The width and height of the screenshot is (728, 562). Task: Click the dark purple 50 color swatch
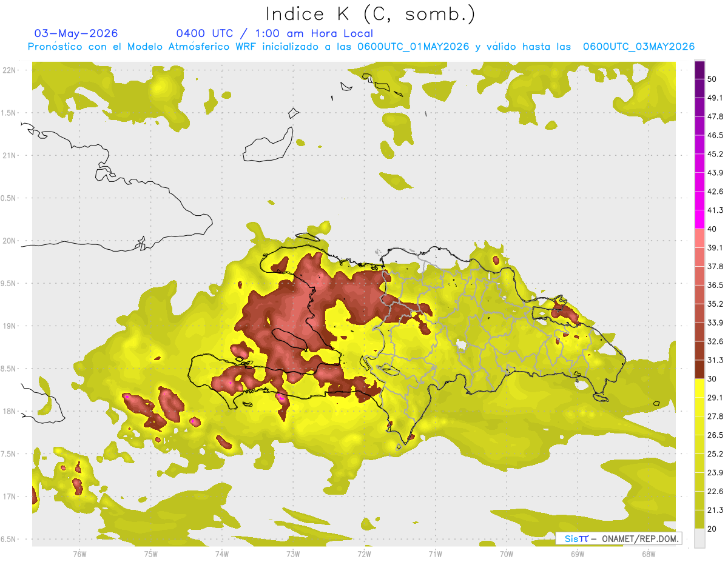(x=699, y=70)
